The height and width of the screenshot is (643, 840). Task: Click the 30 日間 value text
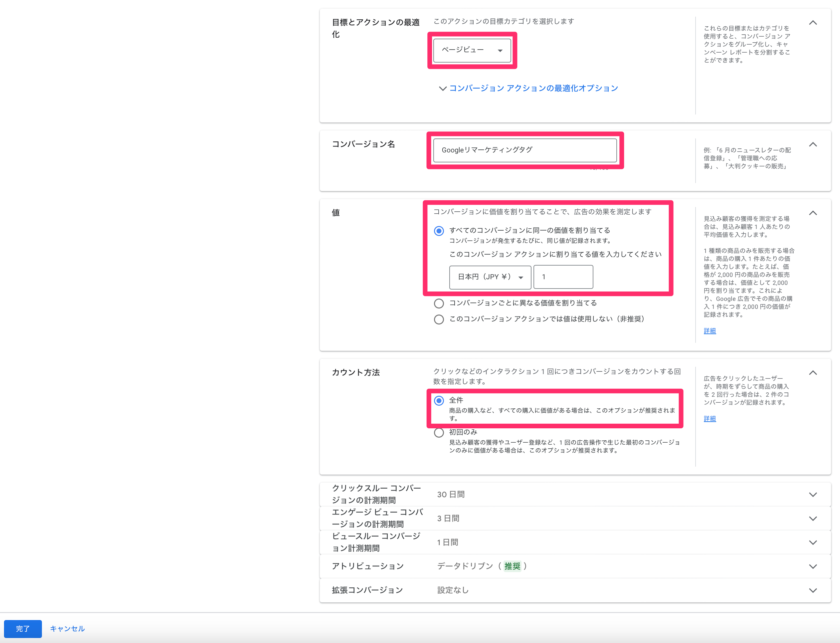[451, 495]
